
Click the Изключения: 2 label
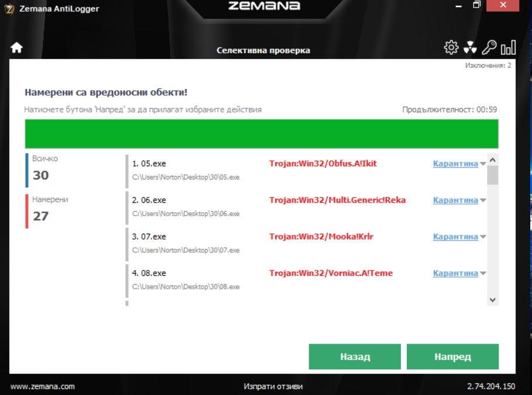point(488,65)
